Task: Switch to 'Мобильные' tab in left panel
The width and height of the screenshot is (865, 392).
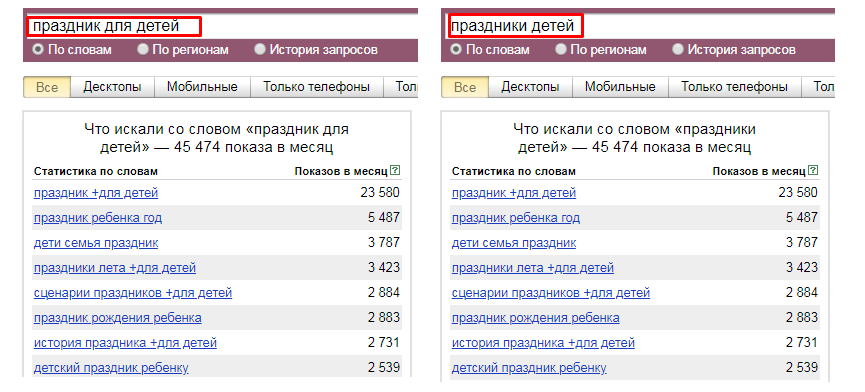Action: tap(202, 87)
